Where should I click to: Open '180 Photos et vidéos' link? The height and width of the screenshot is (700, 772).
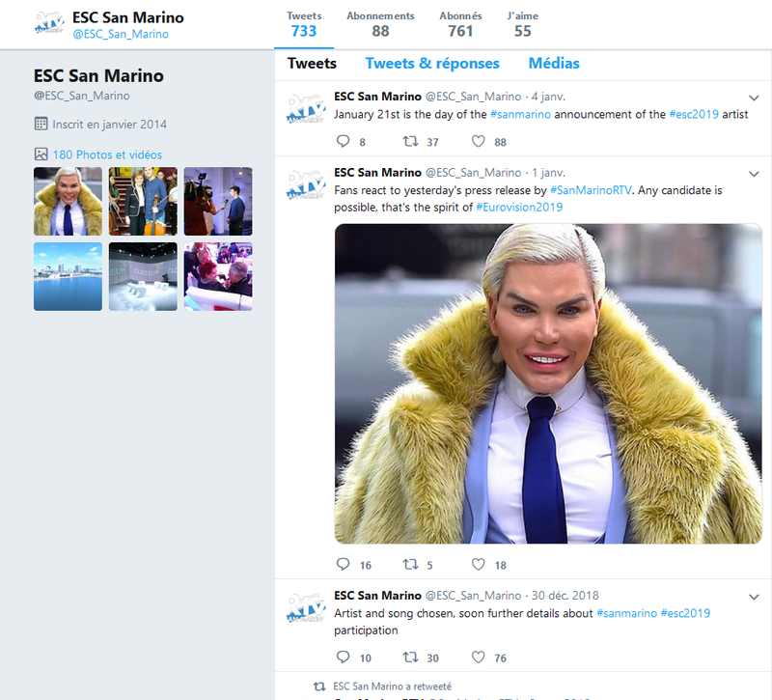tap(107, 154)
